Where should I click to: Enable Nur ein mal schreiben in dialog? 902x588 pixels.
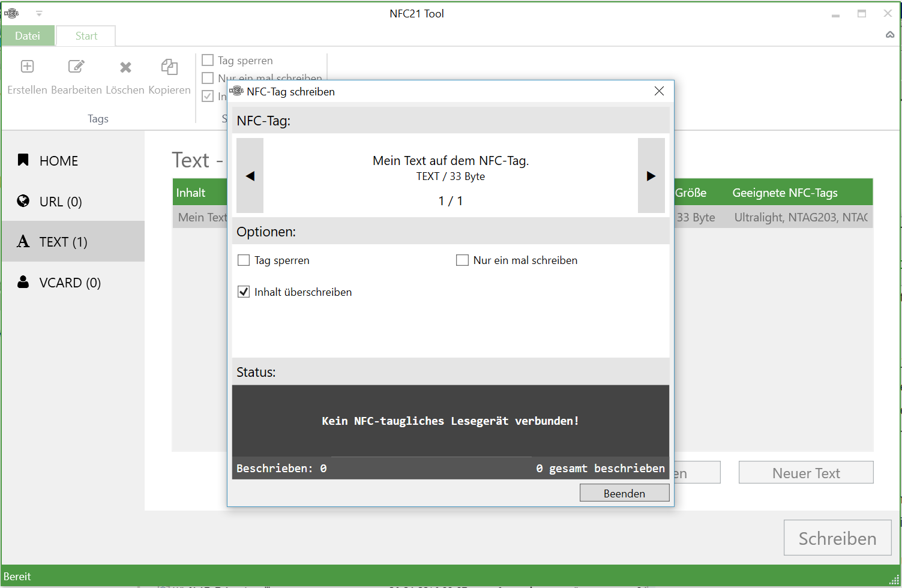[462, 260]
